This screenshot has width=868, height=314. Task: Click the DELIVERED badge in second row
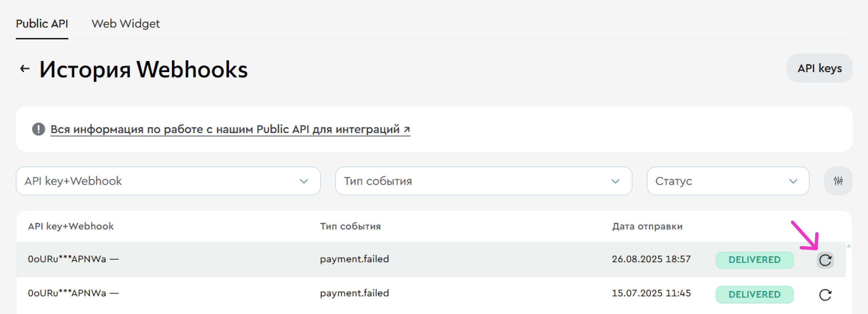(754, 294)
